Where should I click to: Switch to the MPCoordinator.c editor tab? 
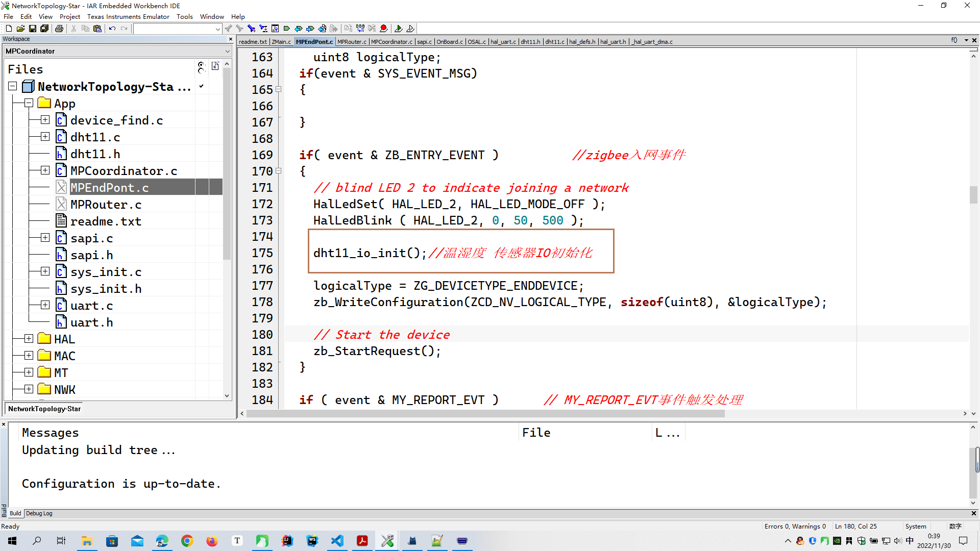(x=391, y=42)
